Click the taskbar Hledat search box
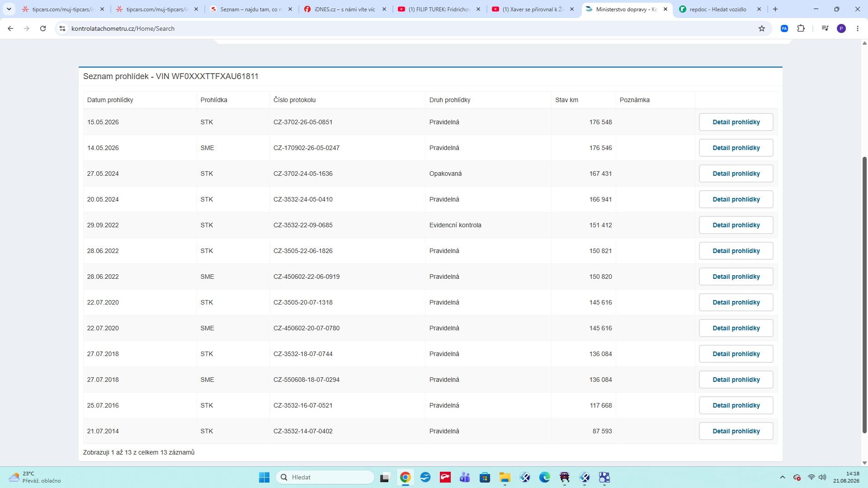This screenshot has width=868, height=488. 325,477
